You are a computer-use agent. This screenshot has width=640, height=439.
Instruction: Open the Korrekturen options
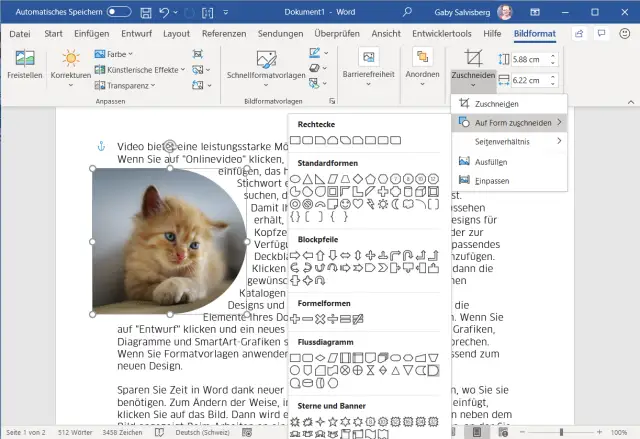70,66
